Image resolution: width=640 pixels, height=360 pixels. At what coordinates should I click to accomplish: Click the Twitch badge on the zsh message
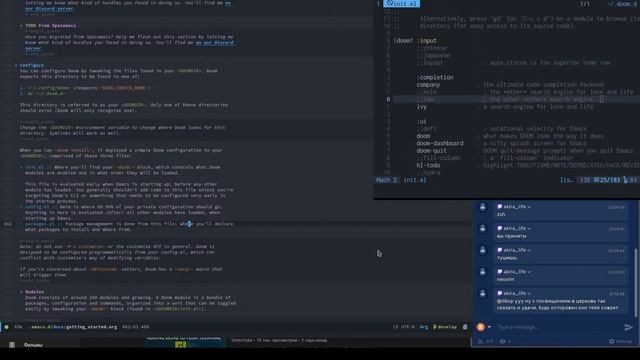499,207
